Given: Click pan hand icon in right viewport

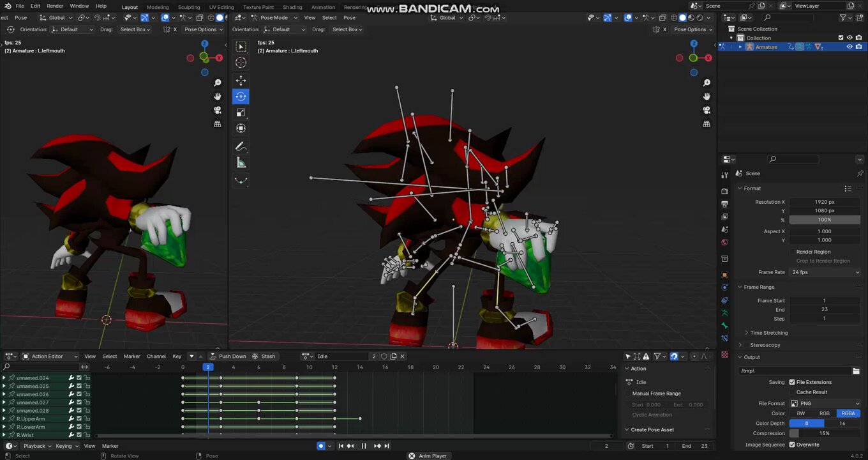Looking at the screenshot, I should (707, 96).
